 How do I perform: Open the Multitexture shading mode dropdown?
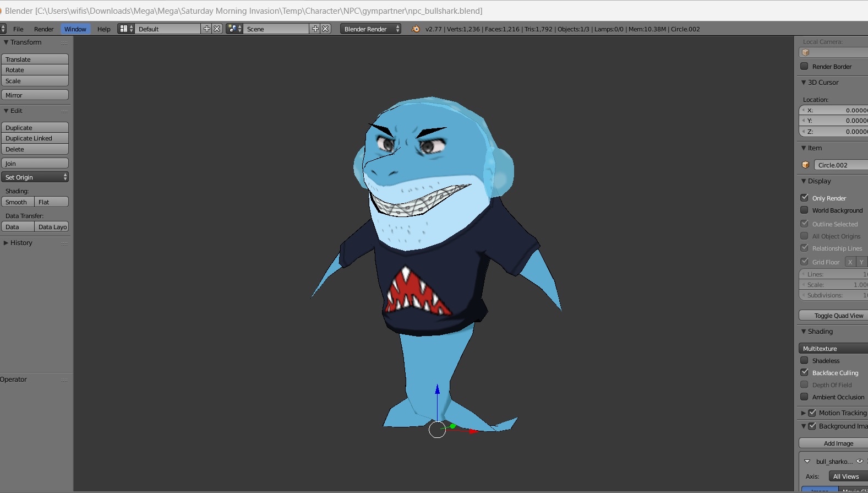click(833, 348)
